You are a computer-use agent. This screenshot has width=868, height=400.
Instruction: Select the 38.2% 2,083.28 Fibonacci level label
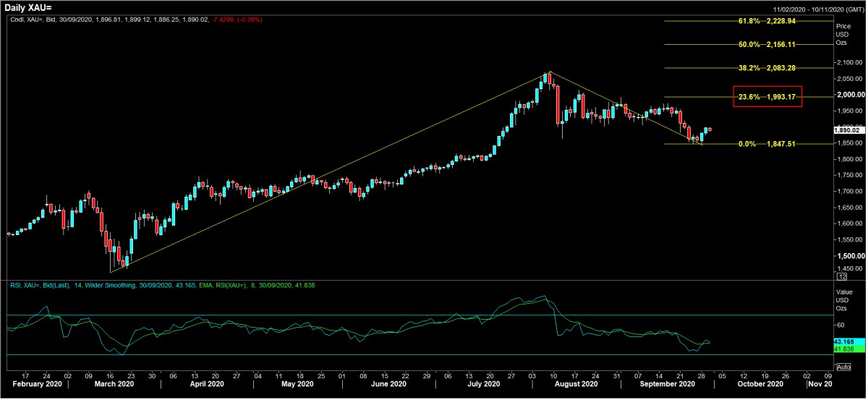767,68
